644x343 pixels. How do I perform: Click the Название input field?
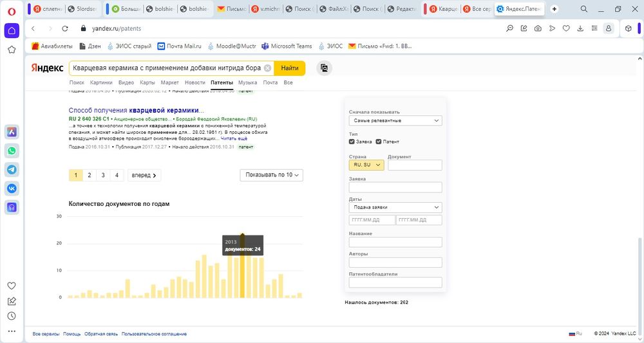[395, 242]
